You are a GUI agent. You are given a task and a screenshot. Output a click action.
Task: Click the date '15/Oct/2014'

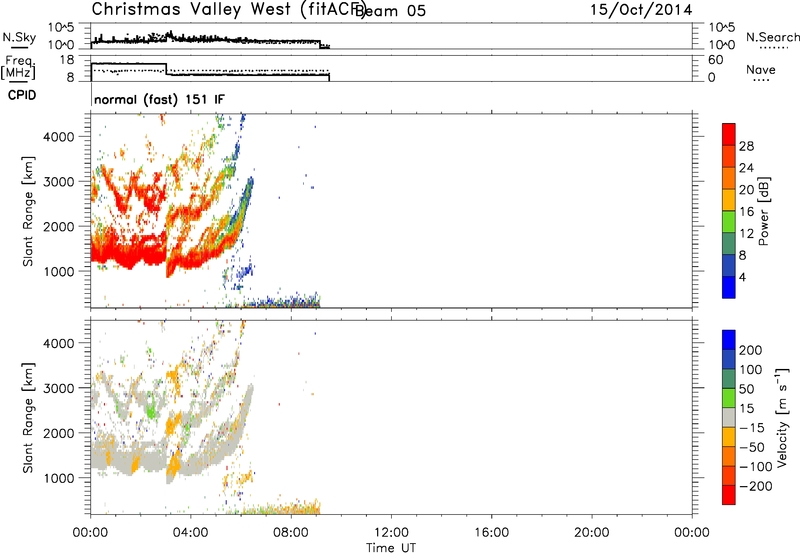pyautogui.click(x=641, y=10)
